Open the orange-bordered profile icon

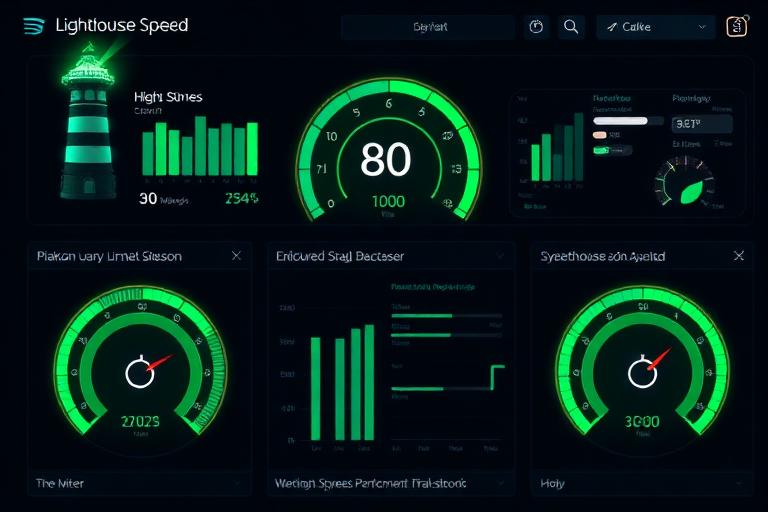click(x=737, y=26)
